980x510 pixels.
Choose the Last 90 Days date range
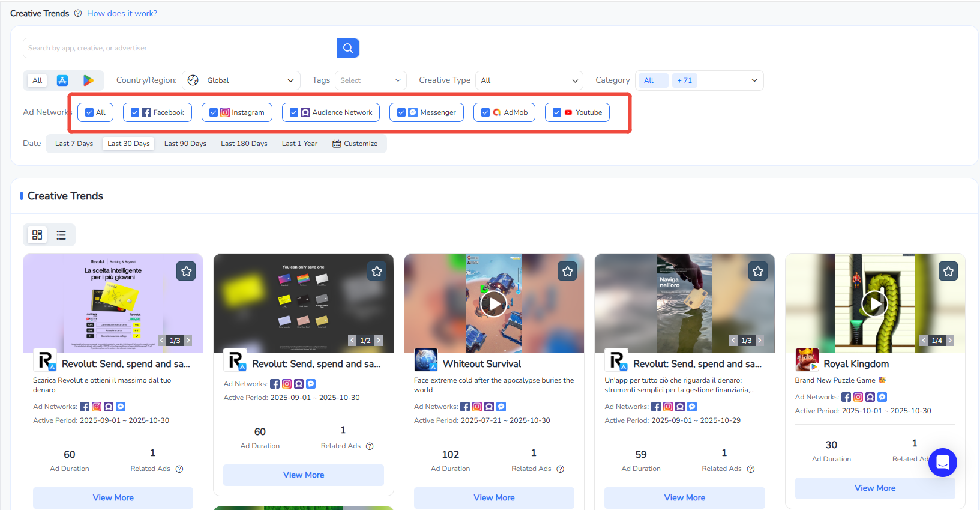pos(185,144)
